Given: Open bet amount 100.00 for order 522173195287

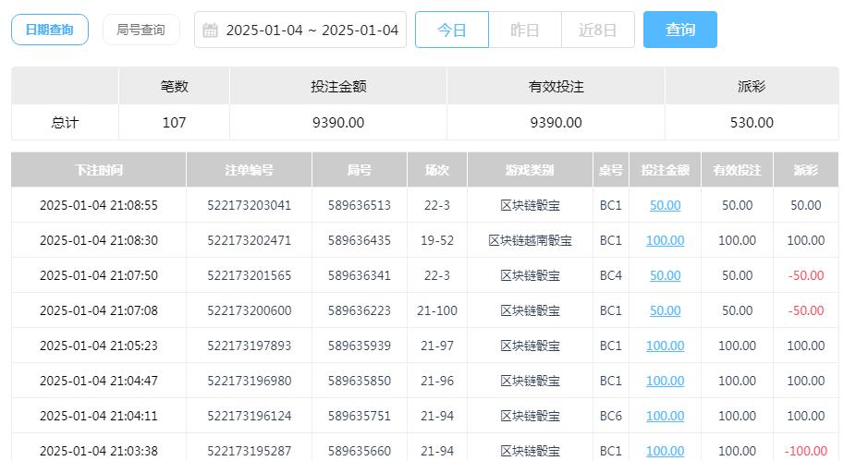Looking at the screenshot, I should [x=665, y=451].
